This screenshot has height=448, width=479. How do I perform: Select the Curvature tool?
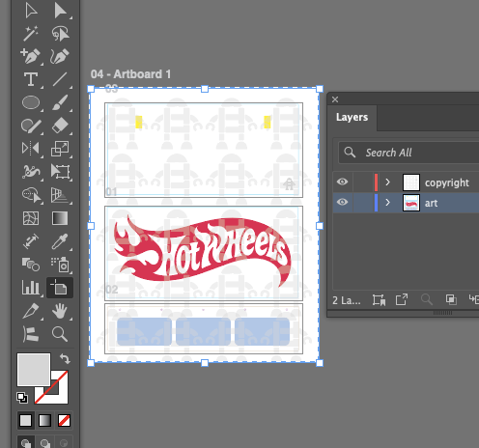[60, 56]
